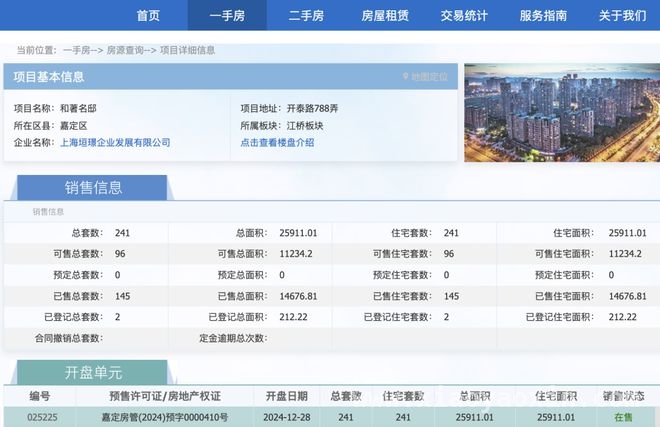Open the 服务指南 tab

pos(543,16)
